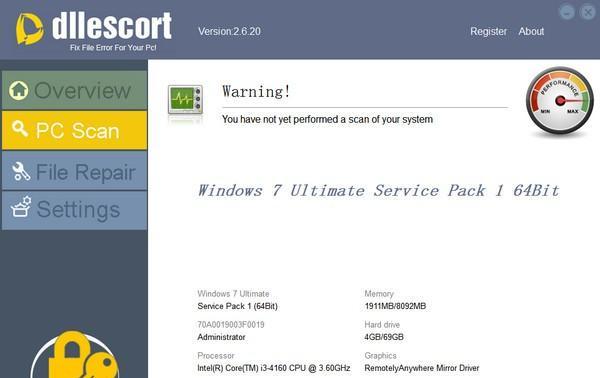Minimize the dllescort window
600x378 pixels.
(x=567, y=11)
